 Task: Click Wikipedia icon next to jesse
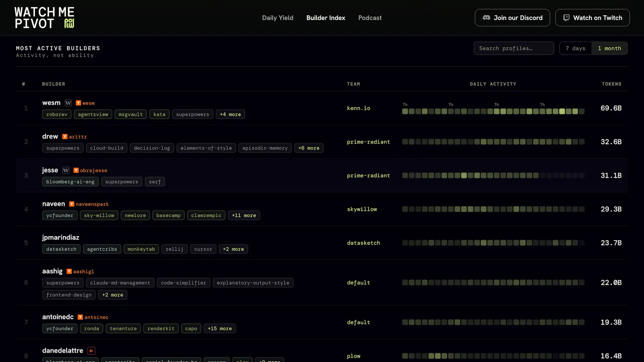(x=66, y=170)
